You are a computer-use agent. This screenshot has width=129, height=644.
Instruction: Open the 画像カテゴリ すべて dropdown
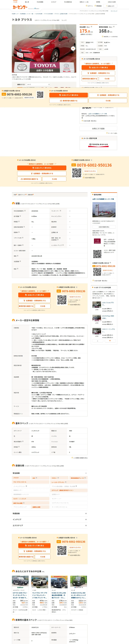(x=38, y=84)
